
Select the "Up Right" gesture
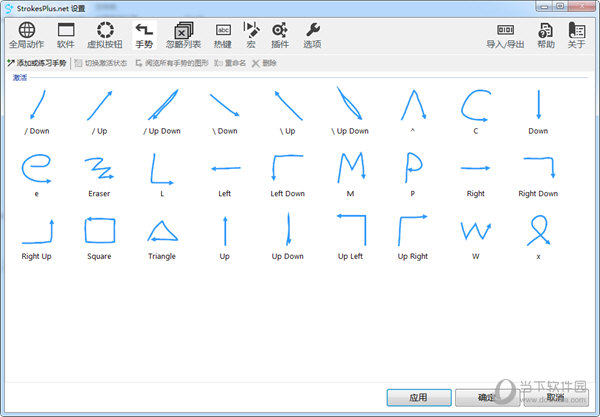(412, 237)
